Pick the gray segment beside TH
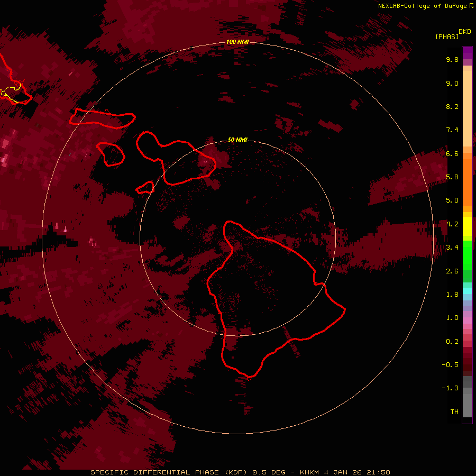Viewport: 476px width, 476px height. pyautogui.click(x=467, y=407)
